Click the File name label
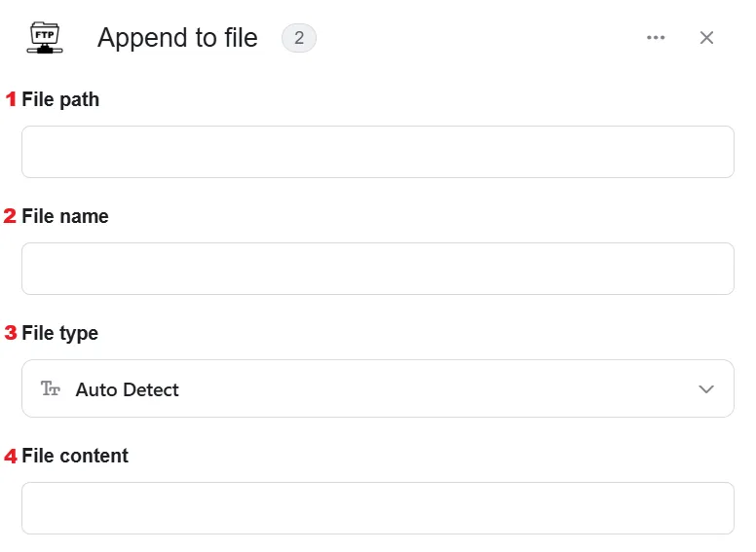756x552 pixels. 65,216
